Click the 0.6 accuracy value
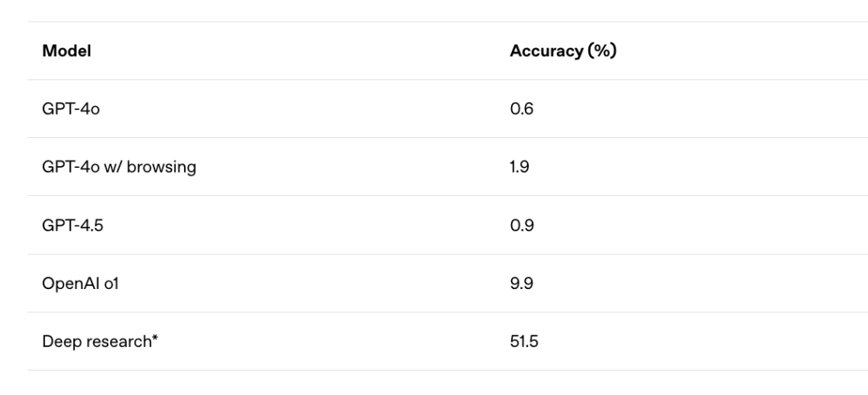Screen dimensions: 868x395 coord(522,109)
